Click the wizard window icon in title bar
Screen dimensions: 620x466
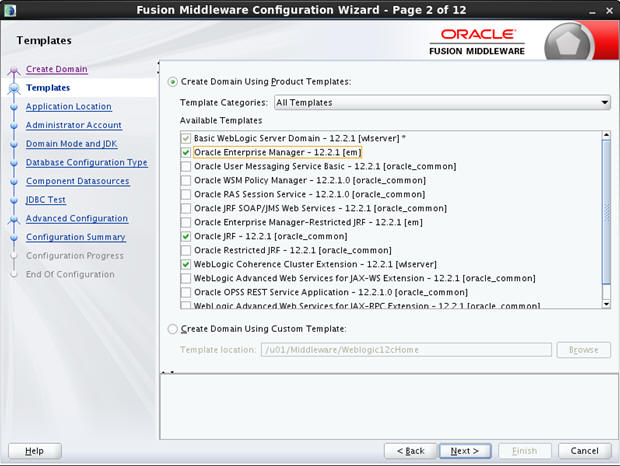click(9, 10)
